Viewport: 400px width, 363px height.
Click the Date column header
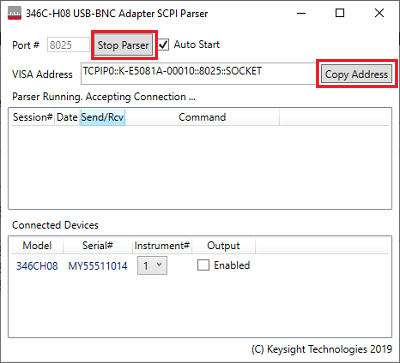coord(67,117)
